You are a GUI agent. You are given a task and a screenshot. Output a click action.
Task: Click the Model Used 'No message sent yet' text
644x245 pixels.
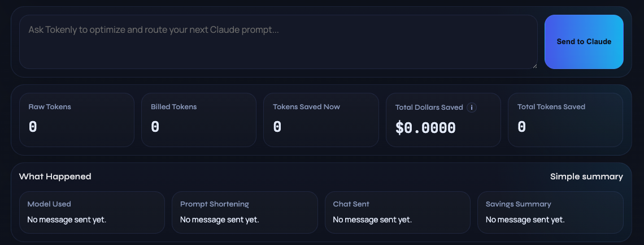(67, 220)
